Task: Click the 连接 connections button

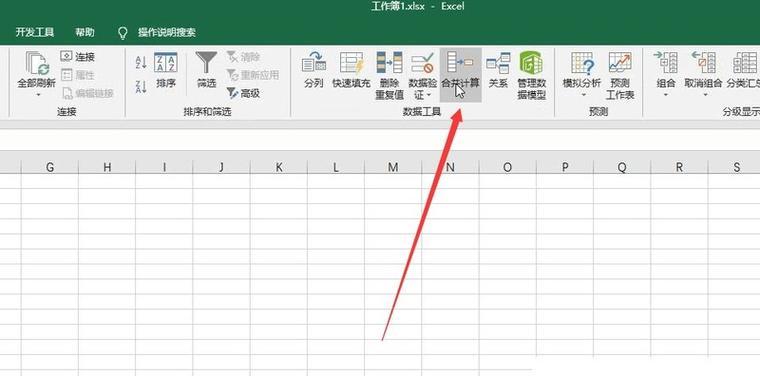Action: pyautogui.click(x=78, y=57)
